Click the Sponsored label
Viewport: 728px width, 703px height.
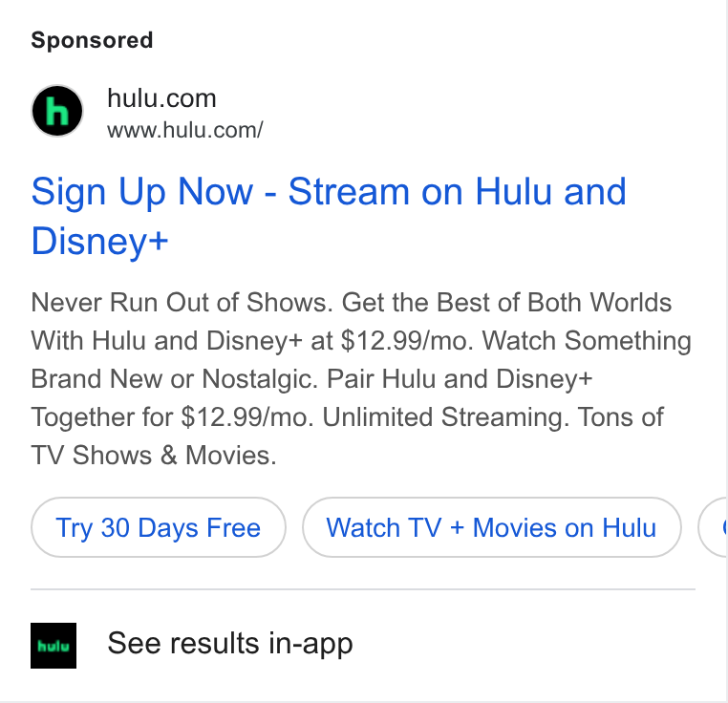click(92, 40)
